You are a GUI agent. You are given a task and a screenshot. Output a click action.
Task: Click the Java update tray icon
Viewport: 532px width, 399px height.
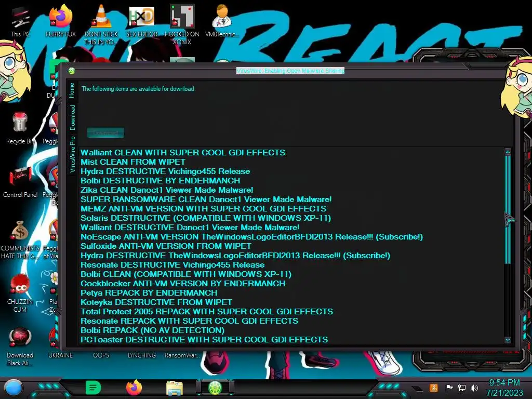click(x=434, y=388)
